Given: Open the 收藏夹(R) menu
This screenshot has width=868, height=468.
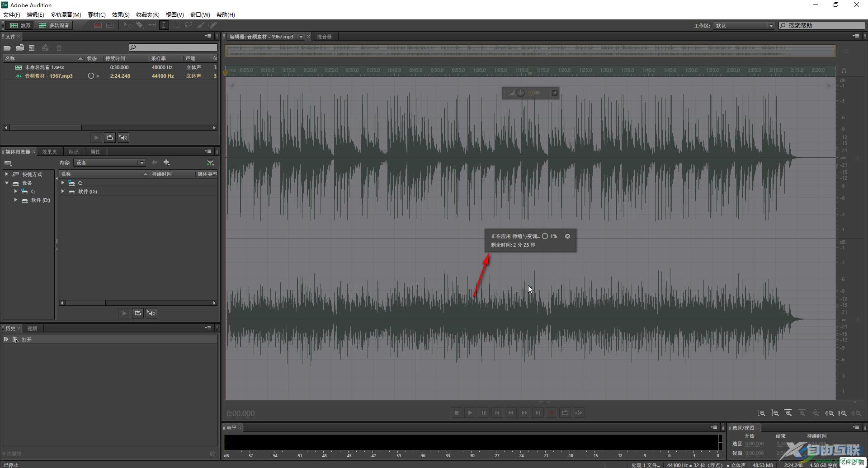Looking at the screenshot, I should [x=148, y=15].
